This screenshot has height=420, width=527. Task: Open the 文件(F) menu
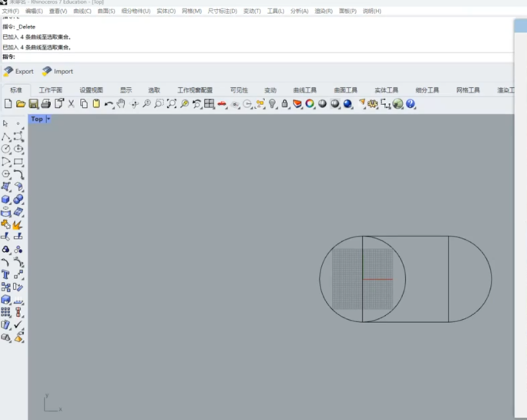[11, 12]
